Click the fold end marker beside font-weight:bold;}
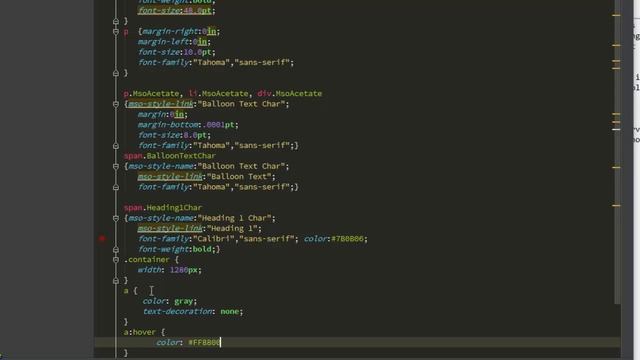The image size is (640, 360). (x=116, y=249)
